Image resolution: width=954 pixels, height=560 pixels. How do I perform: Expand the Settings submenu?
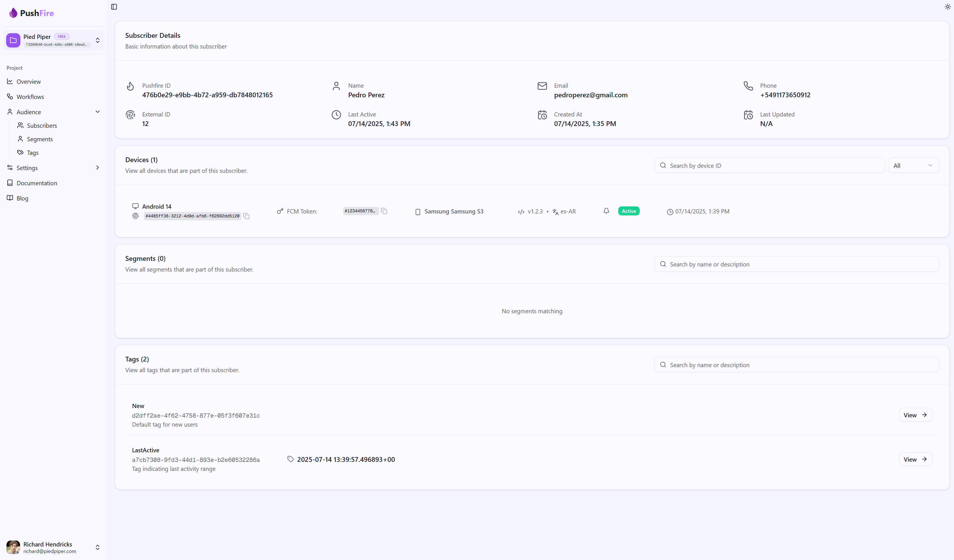(97, 167)
